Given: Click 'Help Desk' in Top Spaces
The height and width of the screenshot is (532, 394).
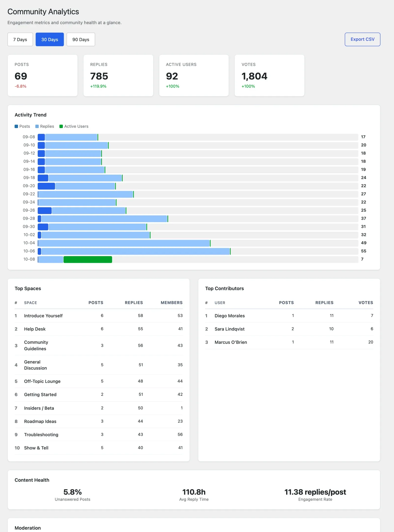Looking at the screenshot, I should click(x=35, y=329).
